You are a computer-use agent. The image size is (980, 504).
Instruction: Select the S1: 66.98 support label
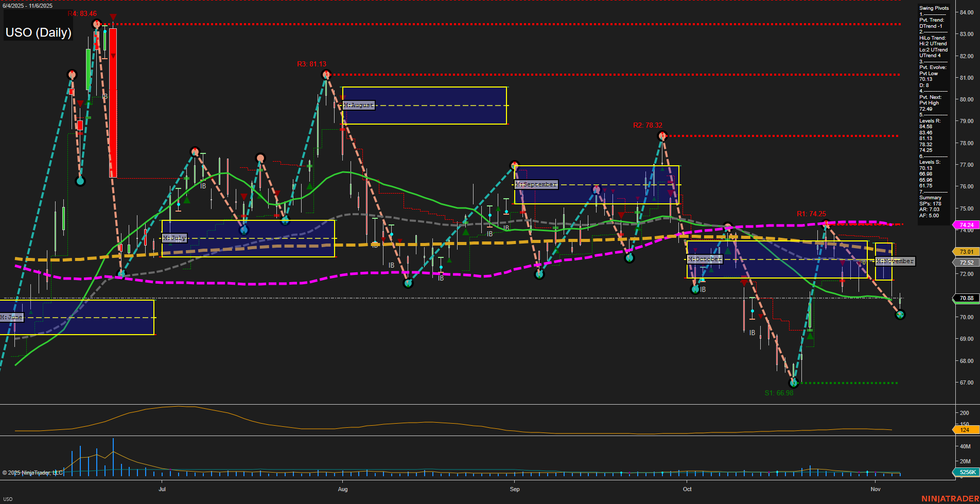click(779, 393)
